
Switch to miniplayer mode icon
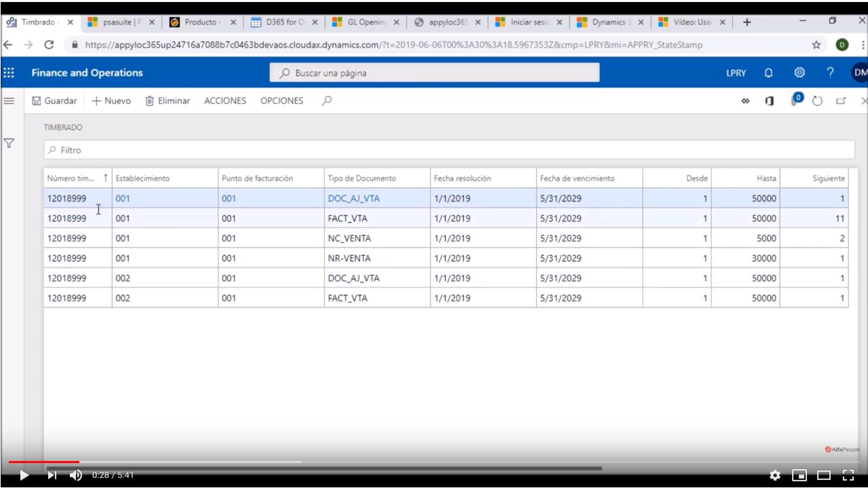[x=800, y=475]
